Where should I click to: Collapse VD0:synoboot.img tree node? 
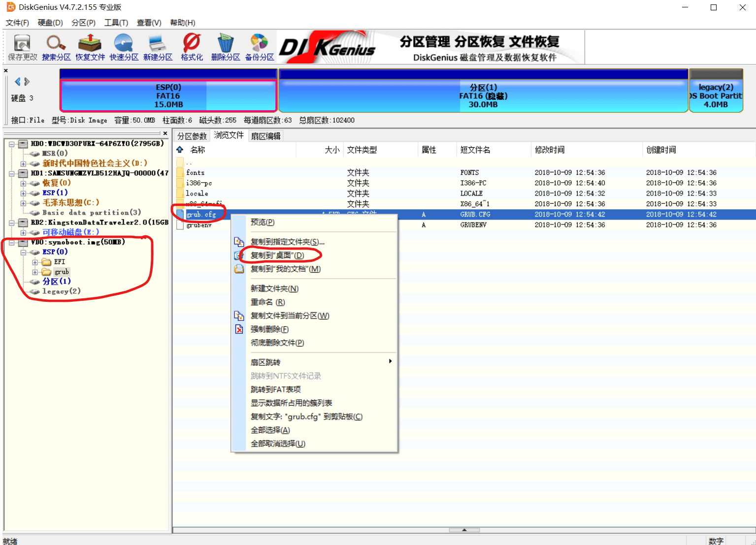click(x=11, y=242)
